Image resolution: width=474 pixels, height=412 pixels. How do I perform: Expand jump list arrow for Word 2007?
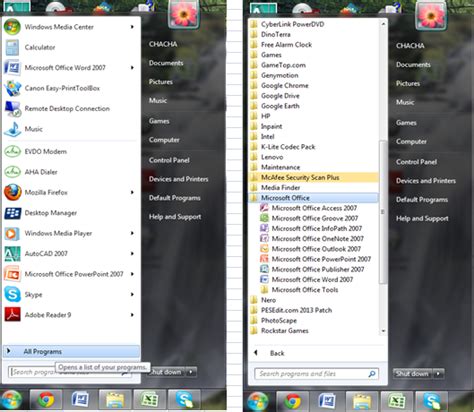pos(132,68)
